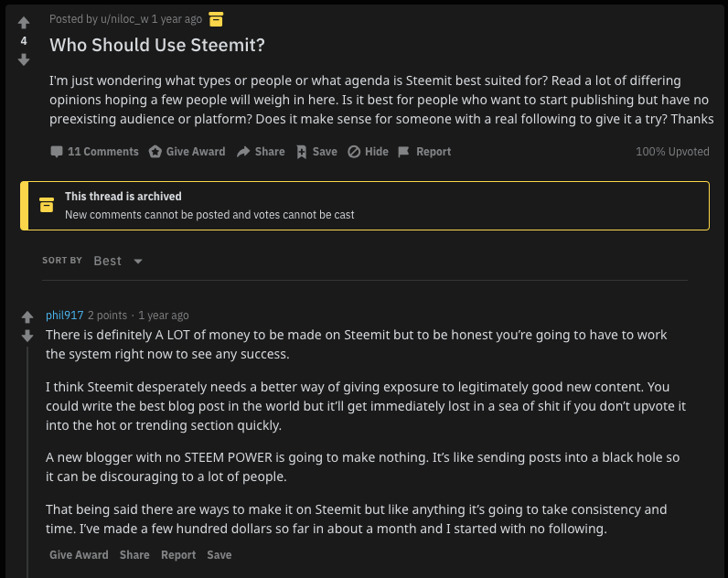
Task: Click Report under phil917's comment
Action: (x=178, y=555)
